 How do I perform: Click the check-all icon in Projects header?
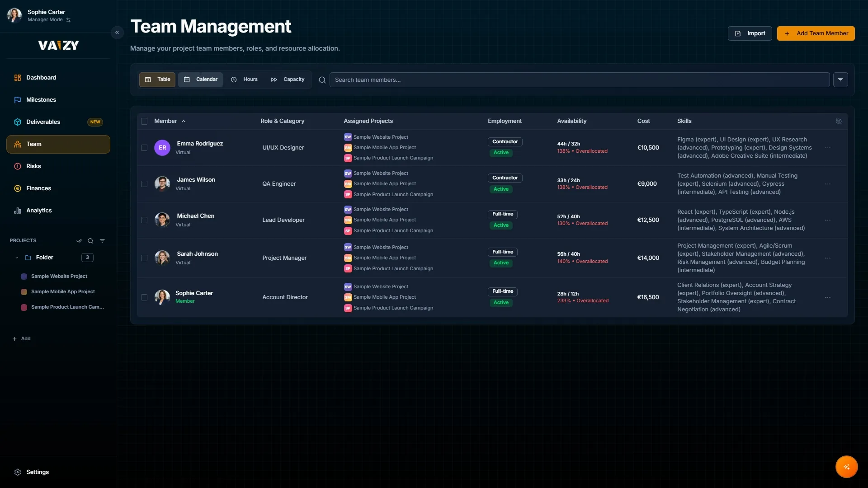79,241
